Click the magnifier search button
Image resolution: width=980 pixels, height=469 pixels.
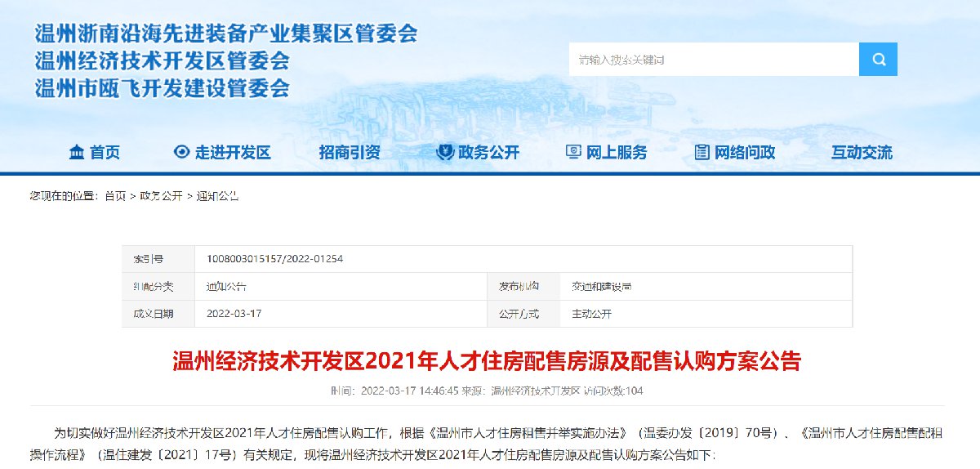click(x=878, y=60)
